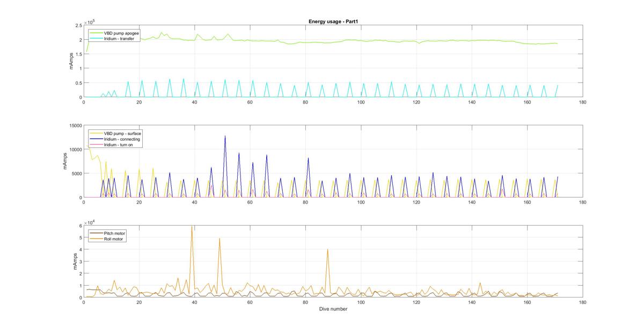Click the tallest Roll motor peak near dive 39

(x=192, y=227)
